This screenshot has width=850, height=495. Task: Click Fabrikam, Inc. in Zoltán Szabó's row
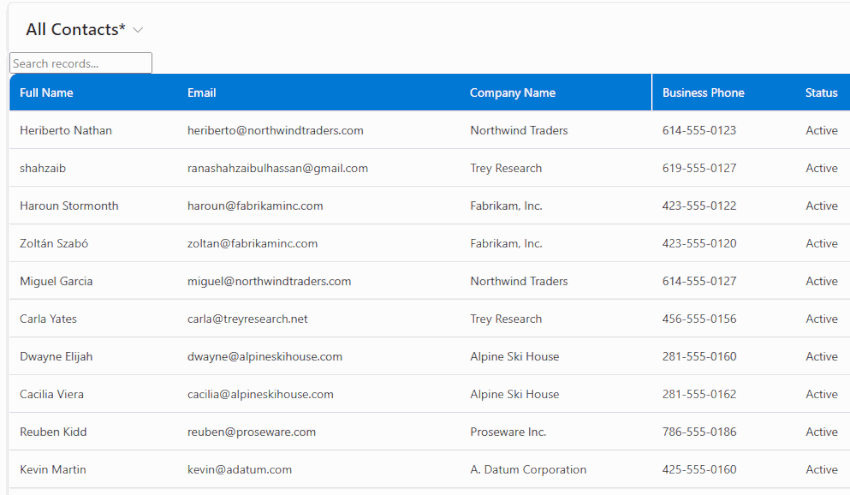(506, 243)
